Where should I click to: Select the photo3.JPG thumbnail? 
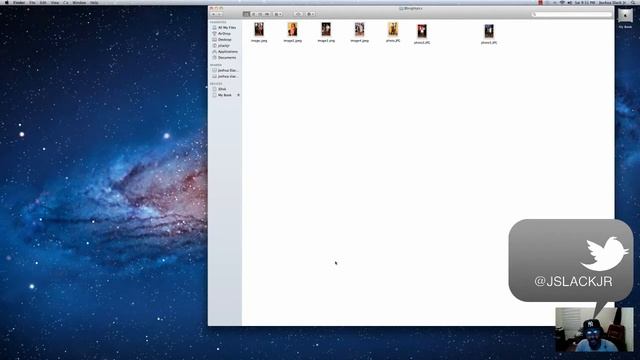pos(489,31)
